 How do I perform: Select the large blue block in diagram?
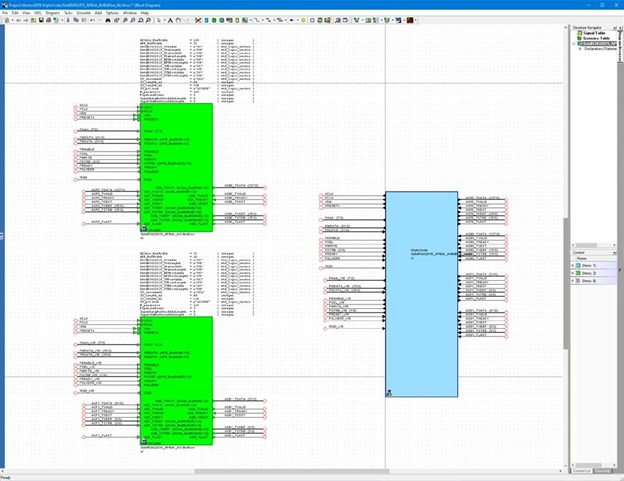422,300
